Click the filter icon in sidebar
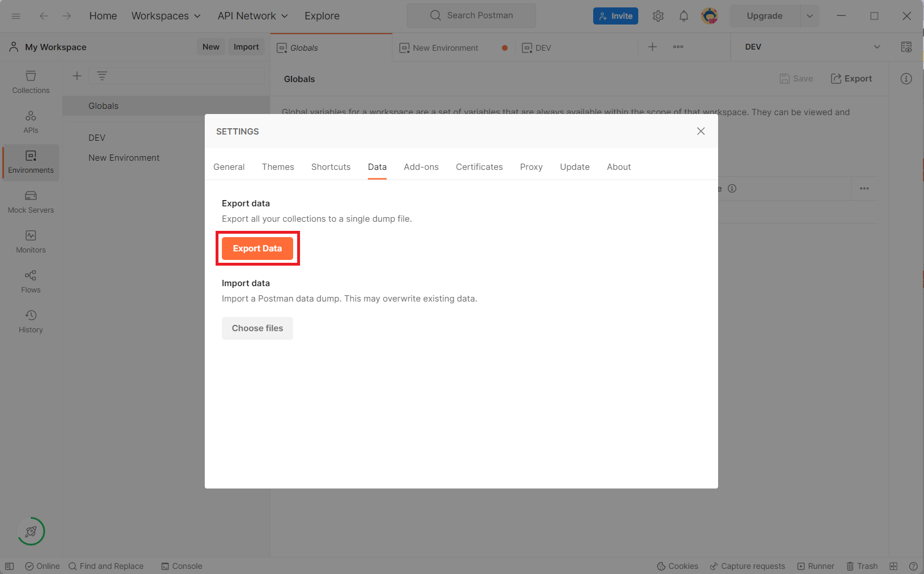 pyautogui.click(x=102, y=76)
